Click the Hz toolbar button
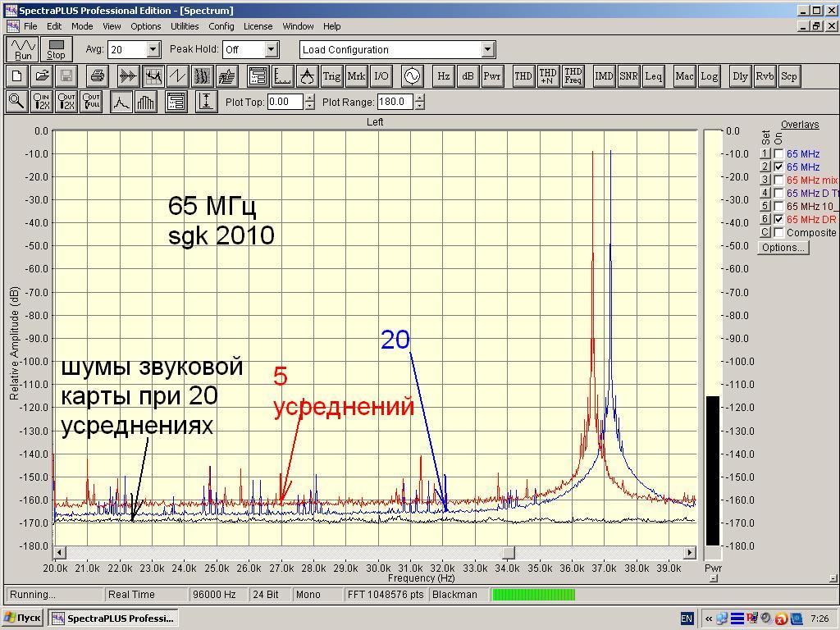The height and width of the screenshot is (630, 840). click(x=443, y=76)
